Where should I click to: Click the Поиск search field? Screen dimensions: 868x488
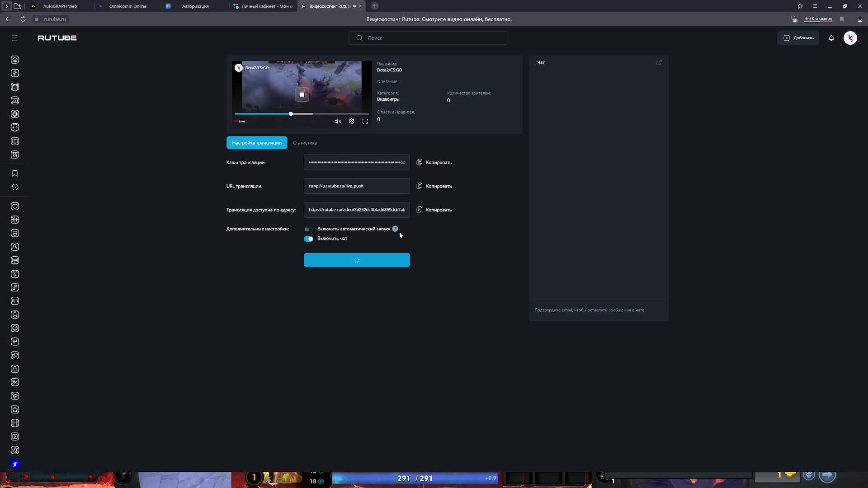428,38
